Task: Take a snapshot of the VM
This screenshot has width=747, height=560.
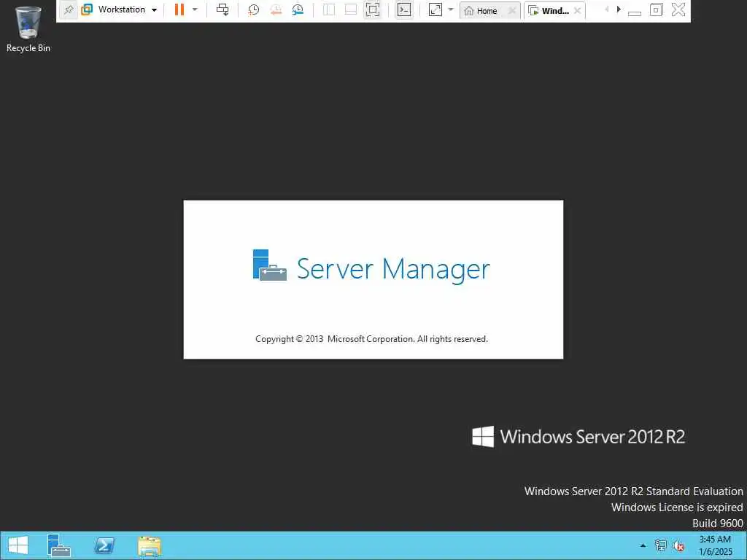Action: click(253, 9)
